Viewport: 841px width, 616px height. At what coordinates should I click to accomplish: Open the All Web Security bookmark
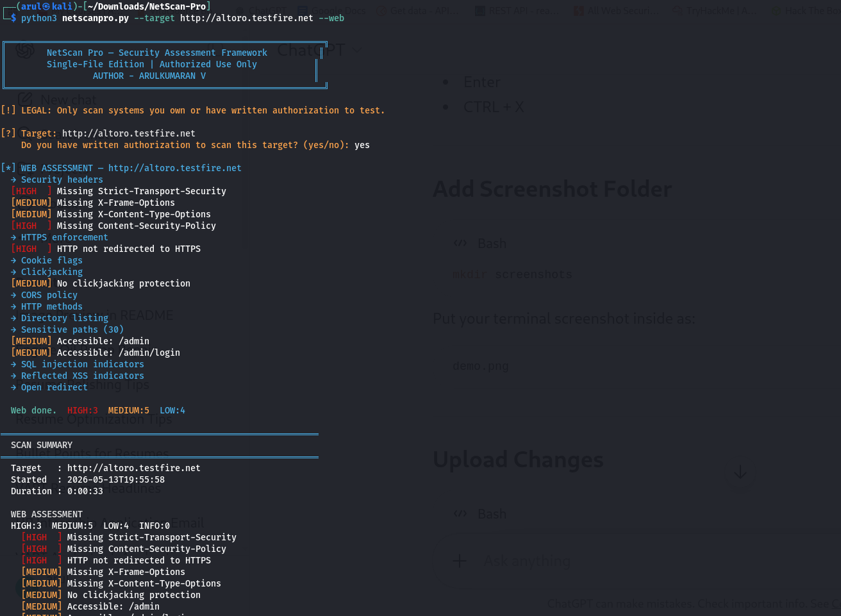pyautogui.click(x=616, y=10)
